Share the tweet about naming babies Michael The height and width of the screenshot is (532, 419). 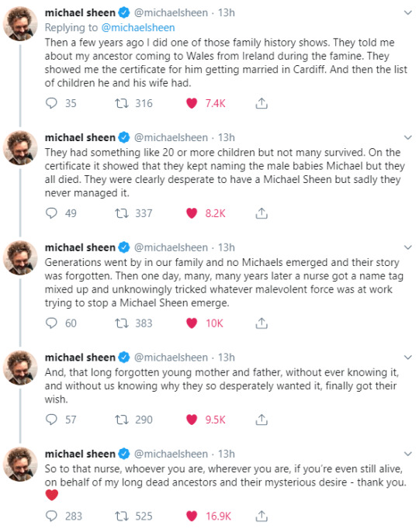(261, 213)
